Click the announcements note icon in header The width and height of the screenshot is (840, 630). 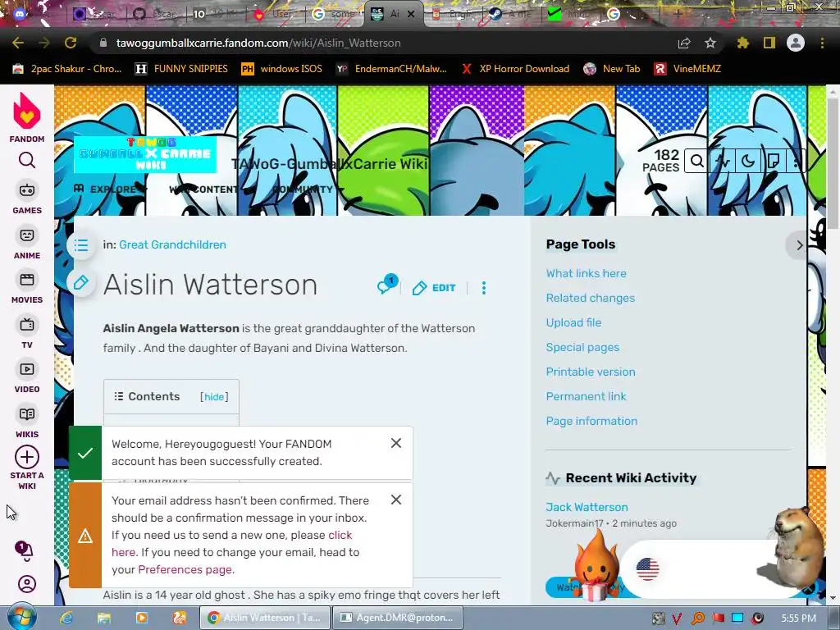773,161
